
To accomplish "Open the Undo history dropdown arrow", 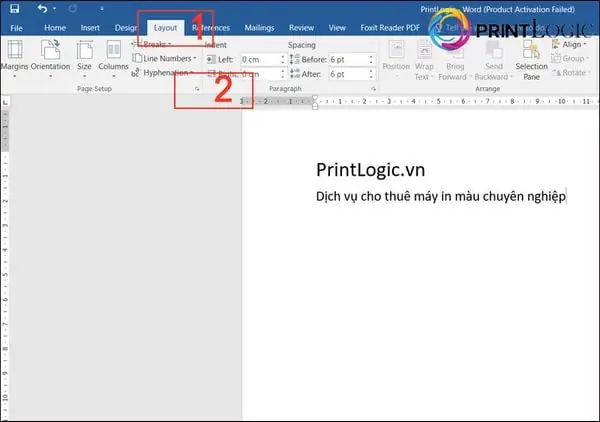I will point(54,8).
